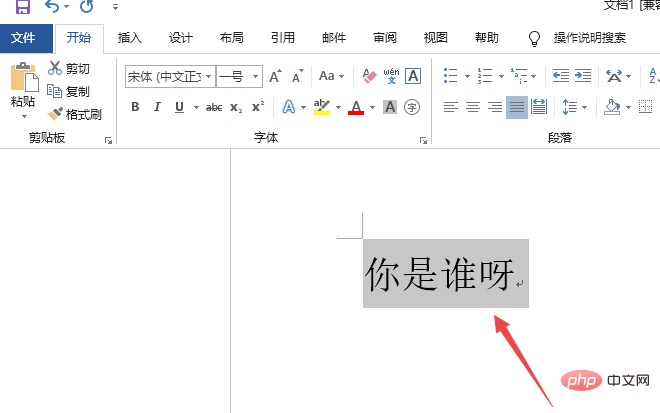Save document with the floppy disk icon
Image resolution: width=660 pixels, height=413 pixels.
[22, 6]
